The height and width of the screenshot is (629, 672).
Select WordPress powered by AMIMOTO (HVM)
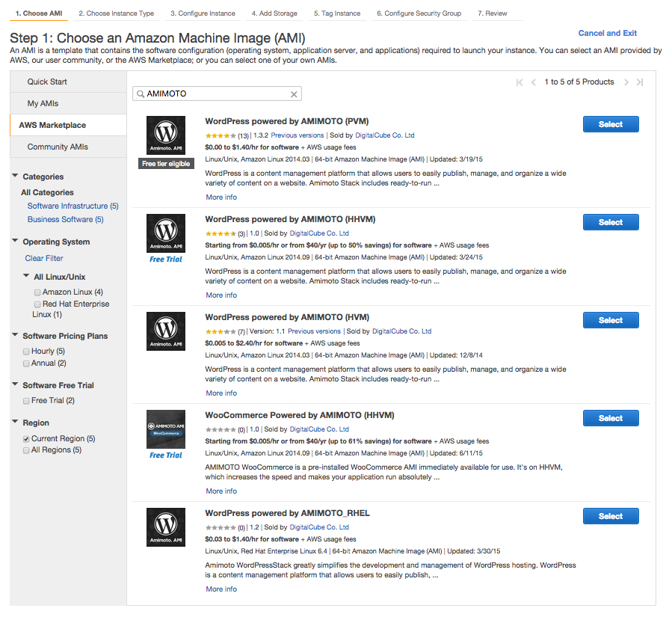coord(611,320)
